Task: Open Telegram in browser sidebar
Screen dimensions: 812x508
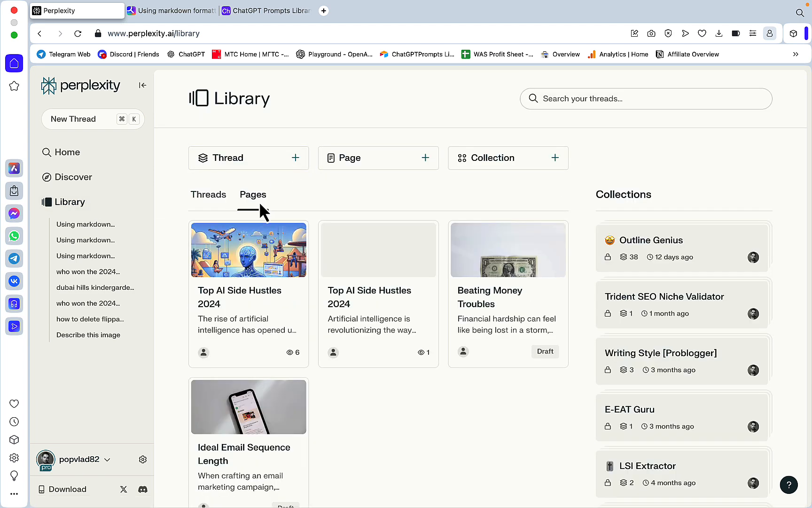Action: click(14, 259)
